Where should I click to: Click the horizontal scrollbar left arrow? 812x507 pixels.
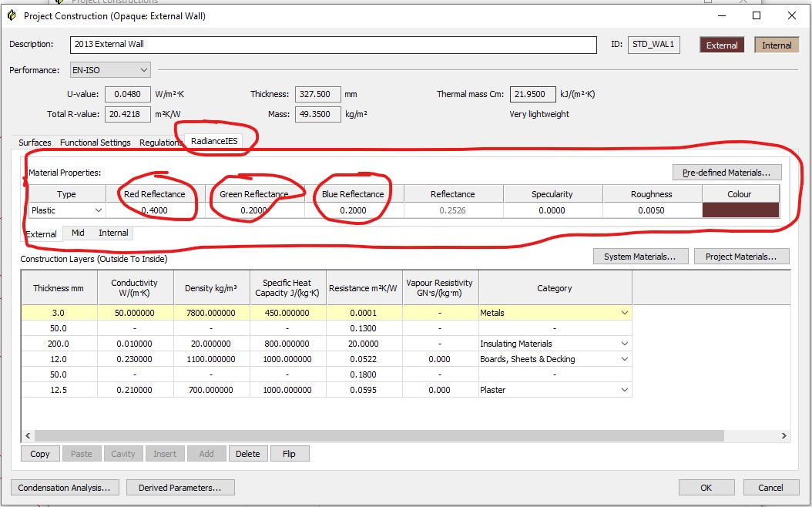click(x=28, y=436)
